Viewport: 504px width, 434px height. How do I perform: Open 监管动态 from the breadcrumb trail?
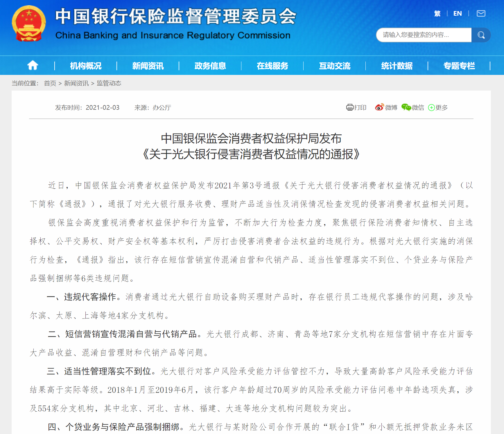(x=109, y=83)
